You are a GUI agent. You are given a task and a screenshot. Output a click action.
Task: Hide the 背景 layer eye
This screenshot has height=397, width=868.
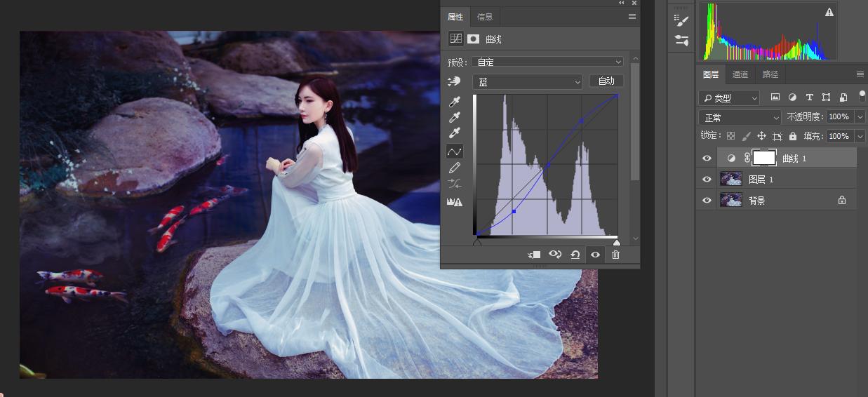pyautogui.click(x=707, y=201)
